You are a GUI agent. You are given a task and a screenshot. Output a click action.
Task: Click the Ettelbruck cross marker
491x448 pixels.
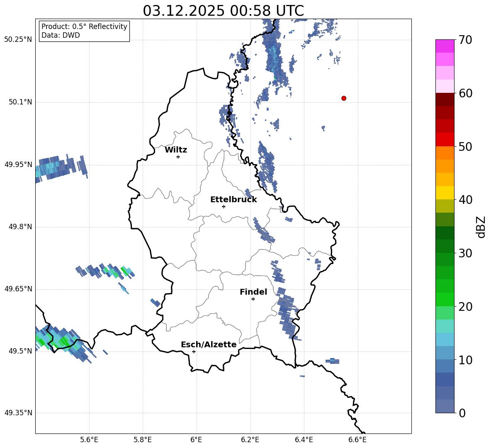[x=224, y=206]
